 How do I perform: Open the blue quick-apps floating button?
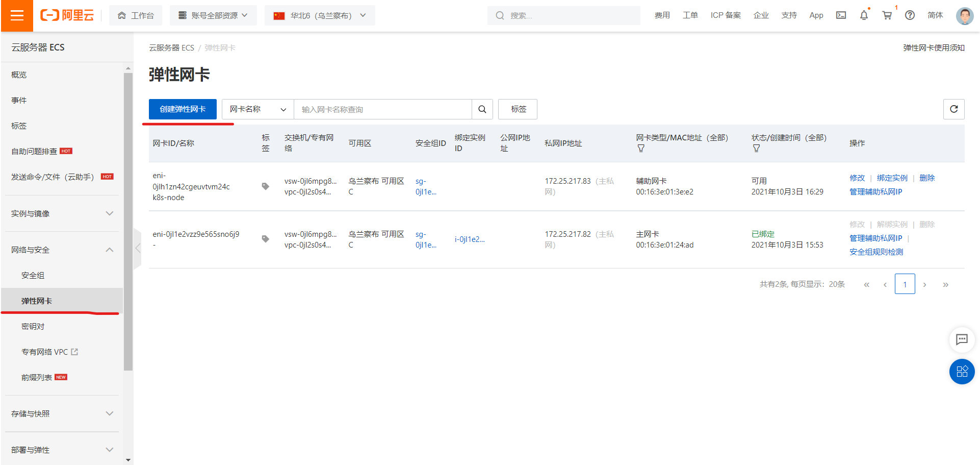(962, 372)
